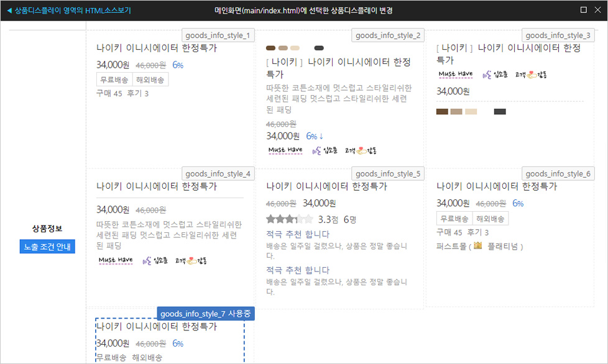Click the 6명 reviewer count
Screen dimensions: 608x364
[x=350, y=219]
